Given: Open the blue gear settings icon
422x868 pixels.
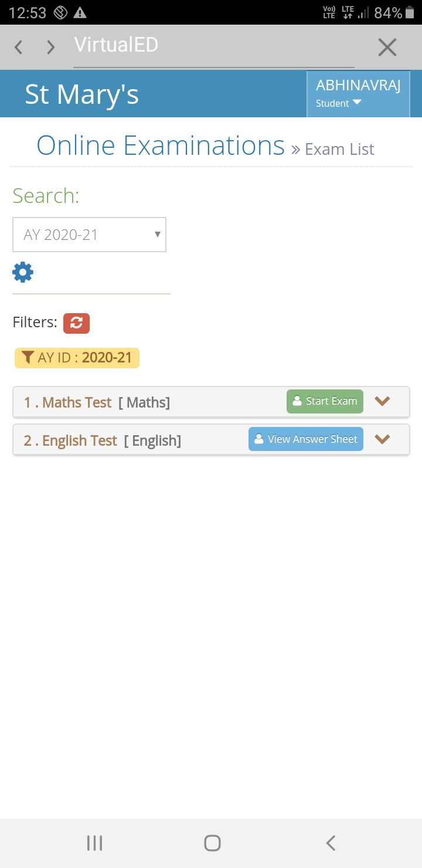Looking at the screenshot, I should [x=23, y=272].
